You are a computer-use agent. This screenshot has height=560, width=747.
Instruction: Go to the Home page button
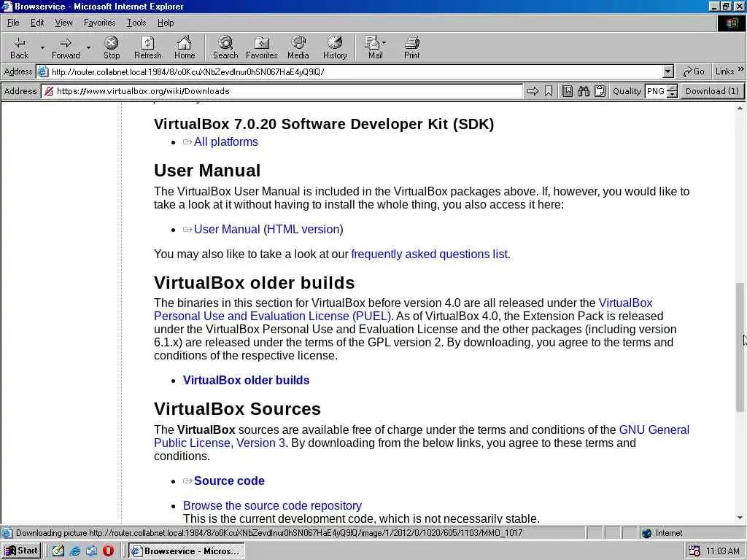click(x=185, y=47)
